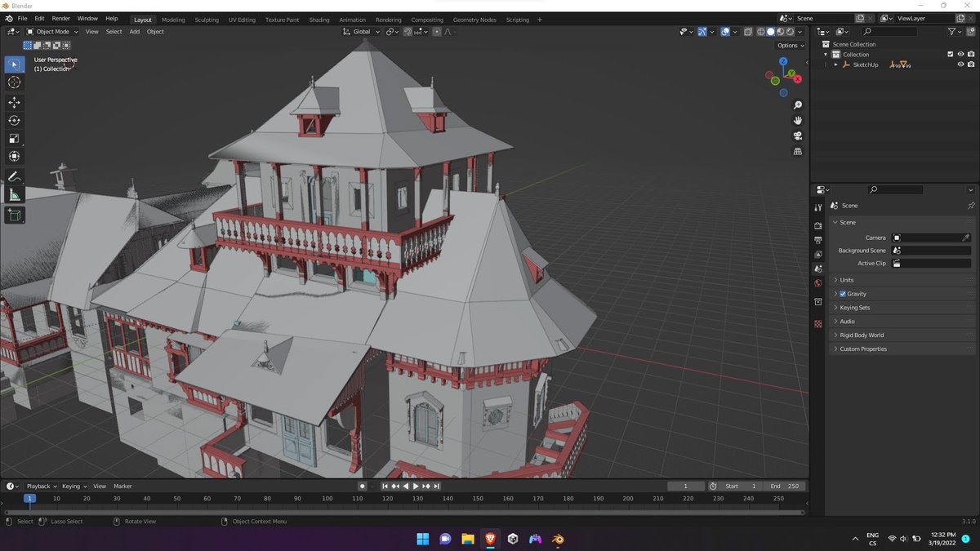Toggle X-ray mode
980x551 pixels.
click(747, 32)
